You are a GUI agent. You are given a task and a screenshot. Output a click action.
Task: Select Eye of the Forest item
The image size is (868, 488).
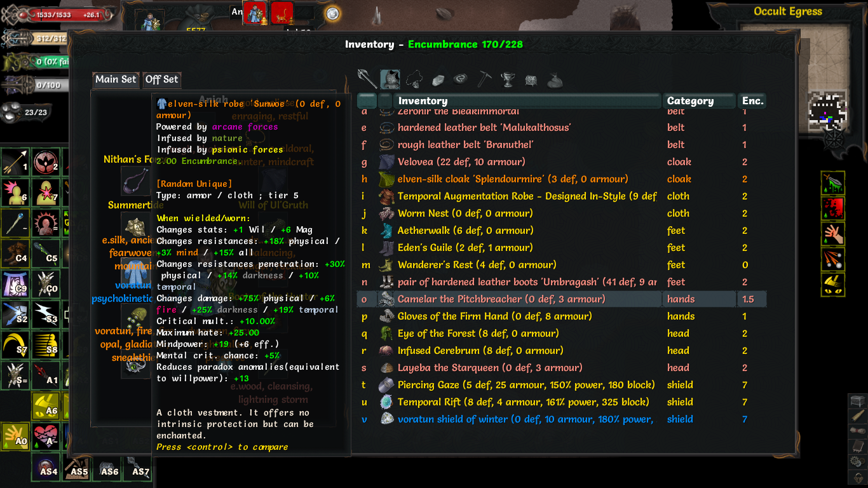[x=562, y=334]
